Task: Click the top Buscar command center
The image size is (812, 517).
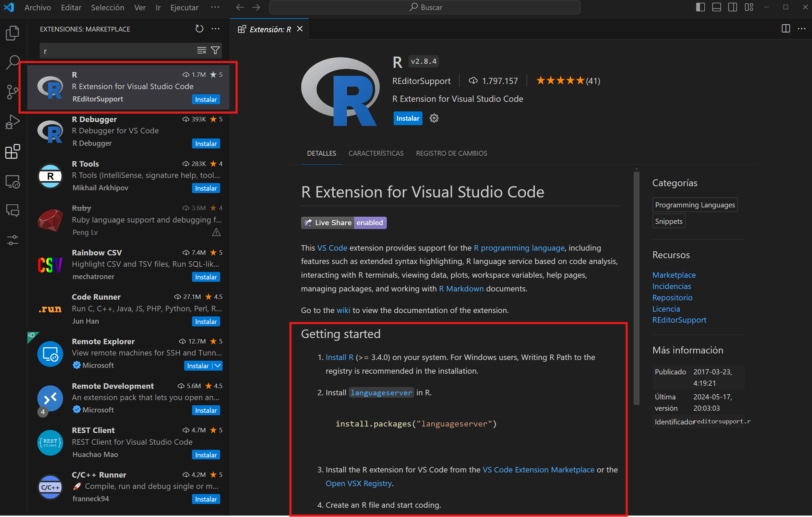Action: (425, 7)
